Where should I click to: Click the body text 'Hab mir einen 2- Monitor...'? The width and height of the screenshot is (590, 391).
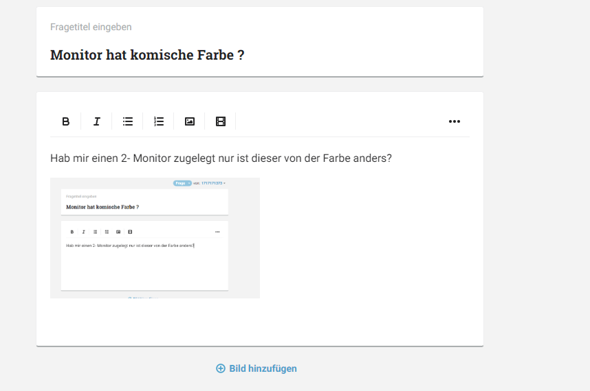click(221, 158)
